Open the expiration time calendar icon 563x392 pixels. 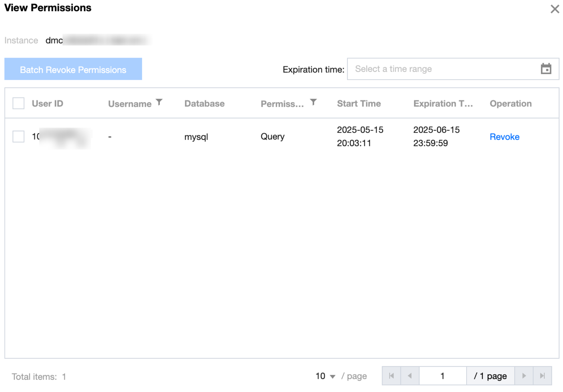(546, 69)
